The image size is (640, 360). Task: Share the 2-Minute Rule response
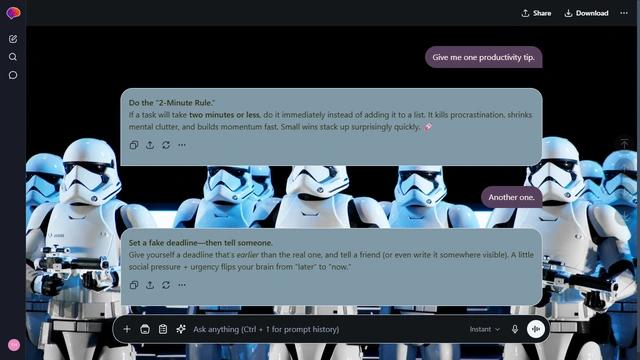pos(150,145)
